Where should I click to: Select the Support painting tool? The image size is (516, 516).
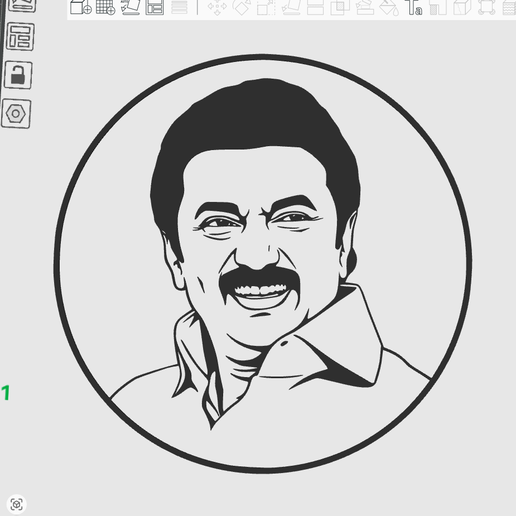pyautogui.click(x=365, y=7)
